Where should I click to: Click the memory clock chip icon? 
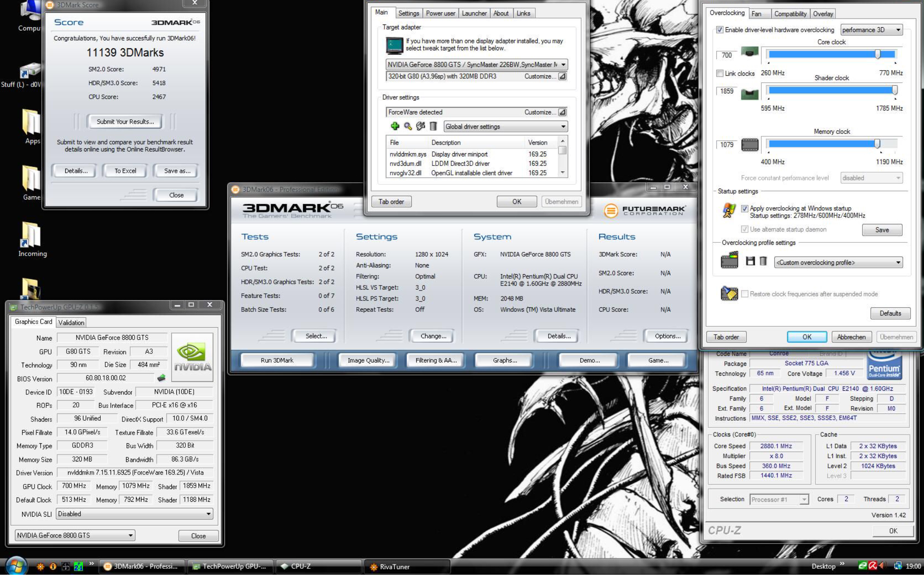coord(749,145)
